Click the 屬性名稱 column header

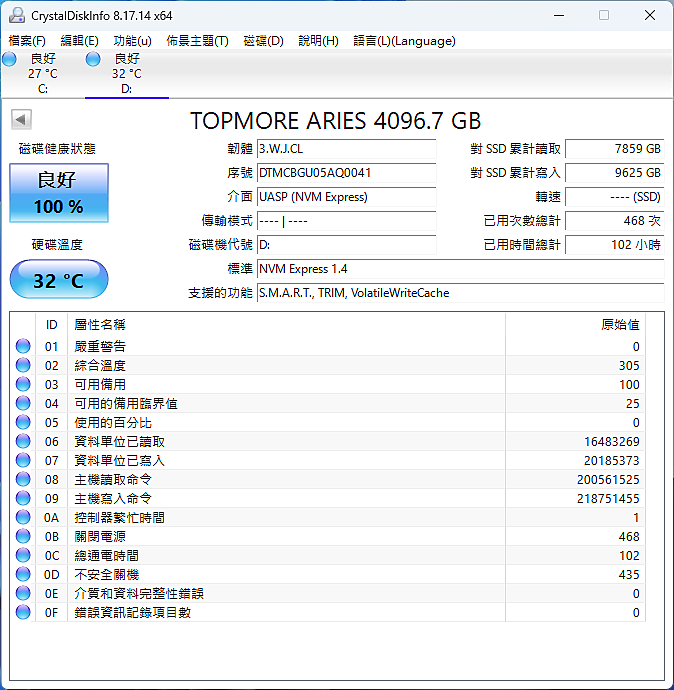[286, 325]
